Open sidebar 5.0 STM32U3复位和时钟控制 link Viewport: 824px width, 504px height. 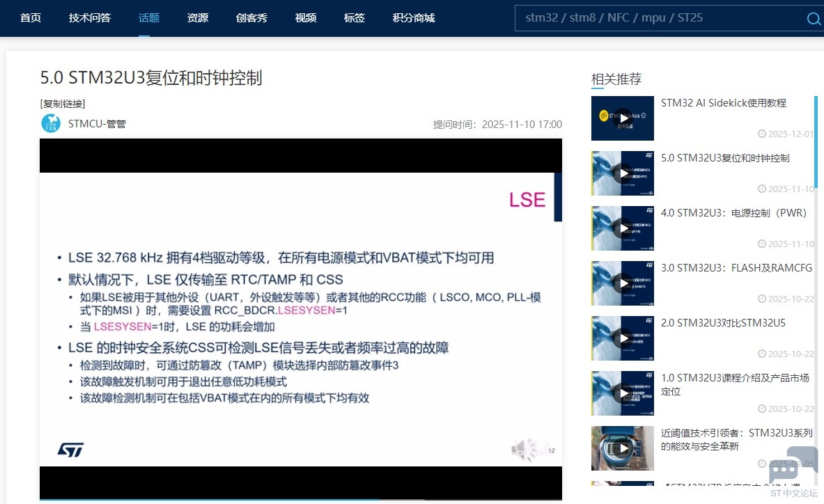coord(725,158)
